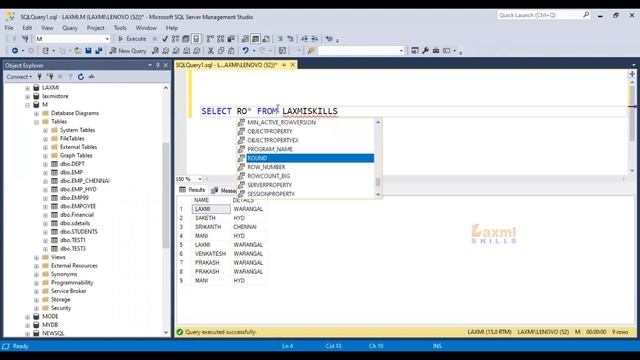This screenshot has width=640, height=360.
Task: Open the Query Options icon
Action: 186,39
